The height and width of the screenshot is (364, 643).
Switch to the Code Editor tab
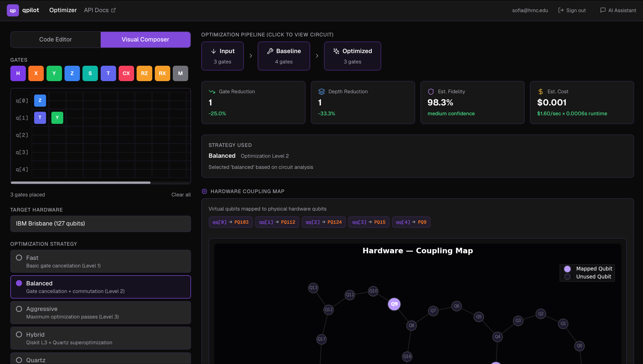55,39
